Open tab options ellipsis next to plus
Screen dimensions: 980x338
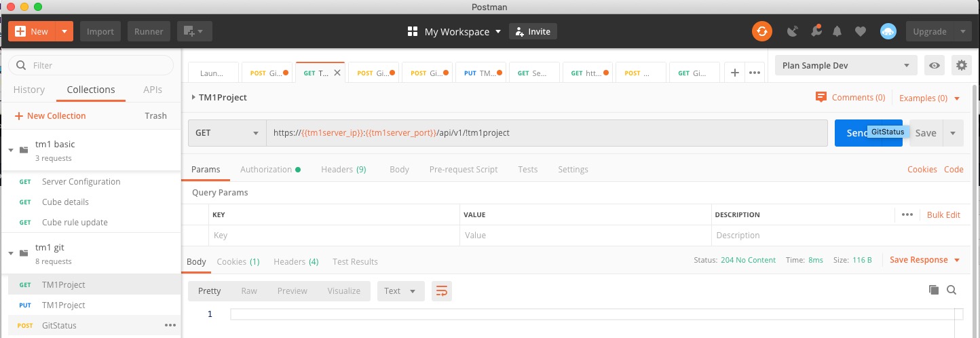(x=754, y=73)
